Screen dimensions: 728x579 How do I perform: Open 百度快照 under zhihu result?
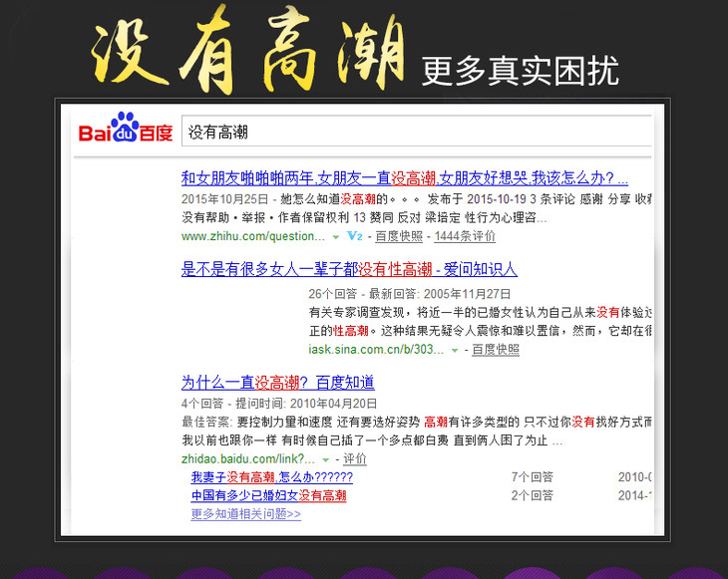click(399, 236)
